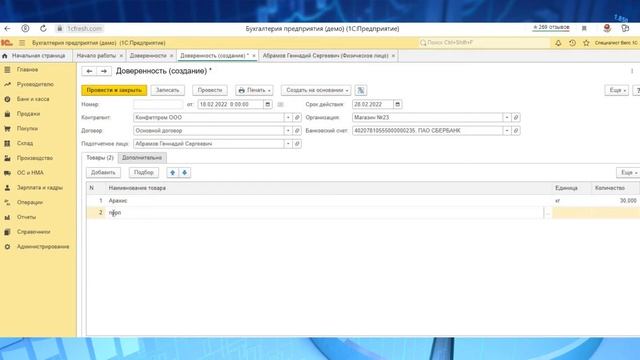
Task: Open the history clock icon
Action: point(572,43)
